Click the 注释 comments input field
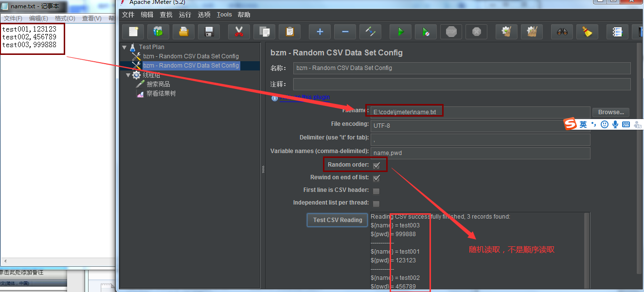Viewport: 644px width, 292px height. 462,85
